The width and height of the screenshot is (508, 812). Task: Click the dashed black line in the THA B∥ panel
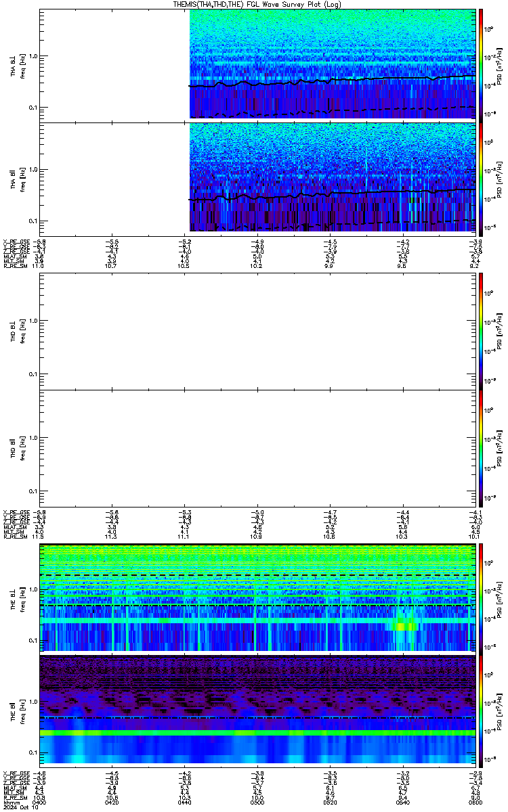coord(332,224)
